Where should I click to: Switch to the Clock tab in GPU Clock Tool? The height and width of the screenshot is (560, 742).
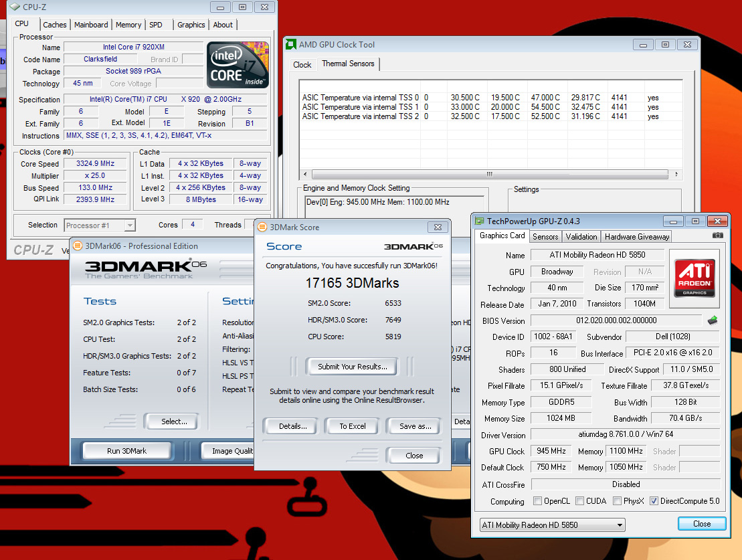click(x=302, y=65)
